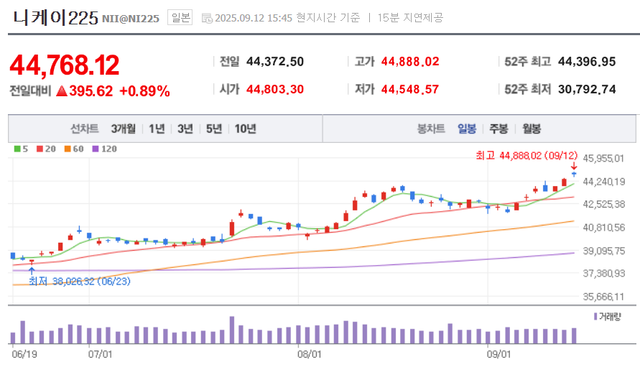
Task: Click the 35,666.11 price axis label
Action: coord(604,297)
